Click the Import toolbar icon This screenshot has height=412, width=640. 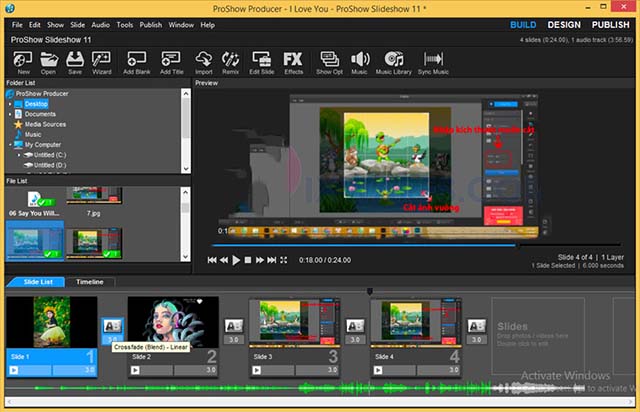[204, 63]
